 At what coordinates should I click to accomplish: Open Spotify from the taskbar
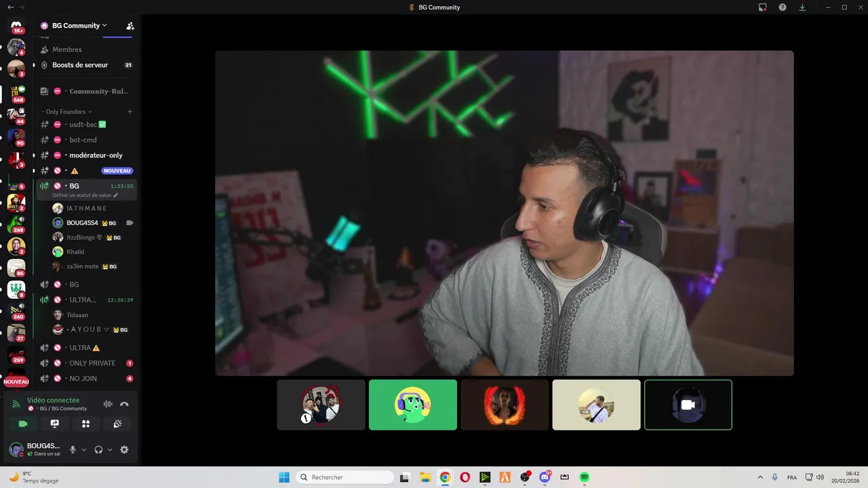pyautogui.click(x=585, y=477)
